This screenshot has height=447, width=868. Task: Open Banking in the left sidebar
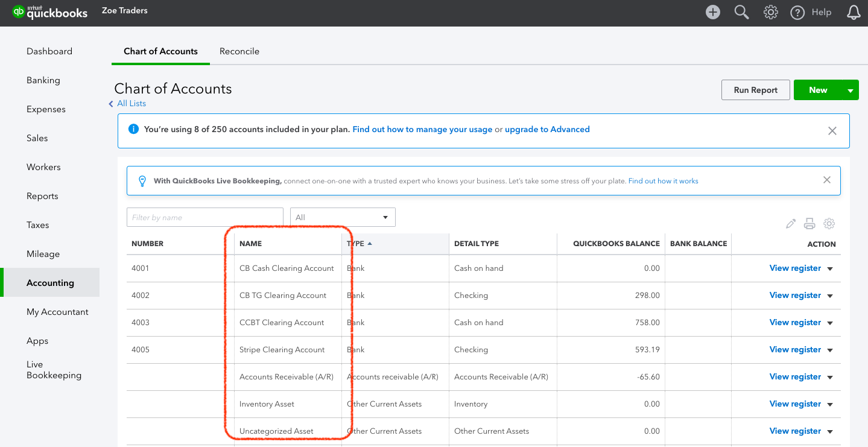[x=43, y=80]
